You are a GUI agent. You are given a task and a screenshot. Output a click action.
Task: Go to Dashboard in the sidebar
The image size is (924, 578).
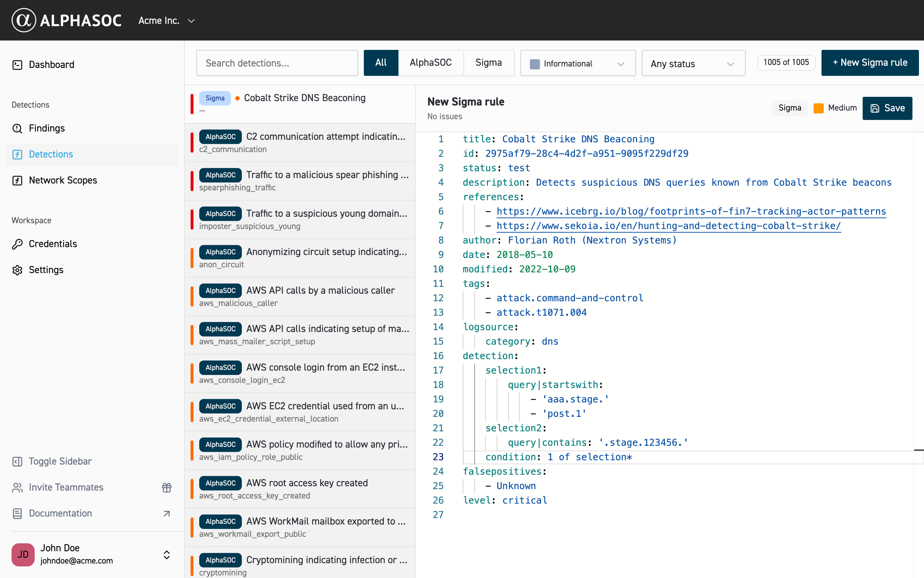pyautogui.click(x=92, y=65)
